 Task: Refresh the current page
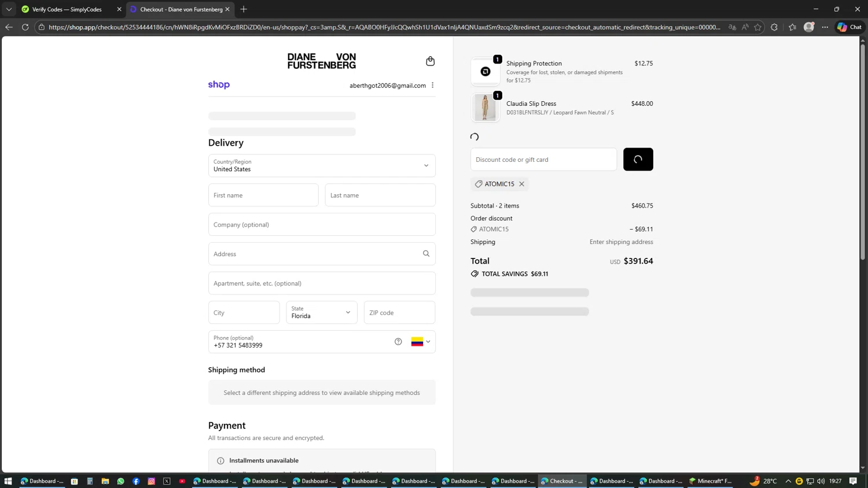[x=25, y=27]
